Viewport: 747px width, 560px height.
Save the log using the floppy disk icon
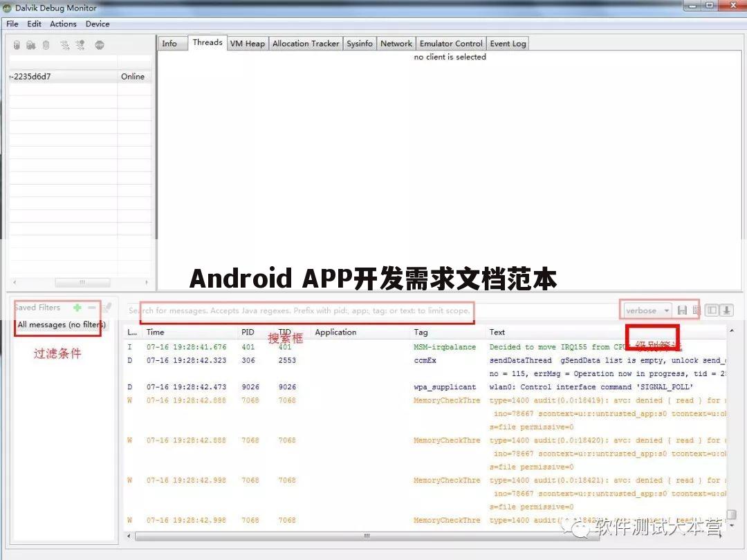coord(682,310)
